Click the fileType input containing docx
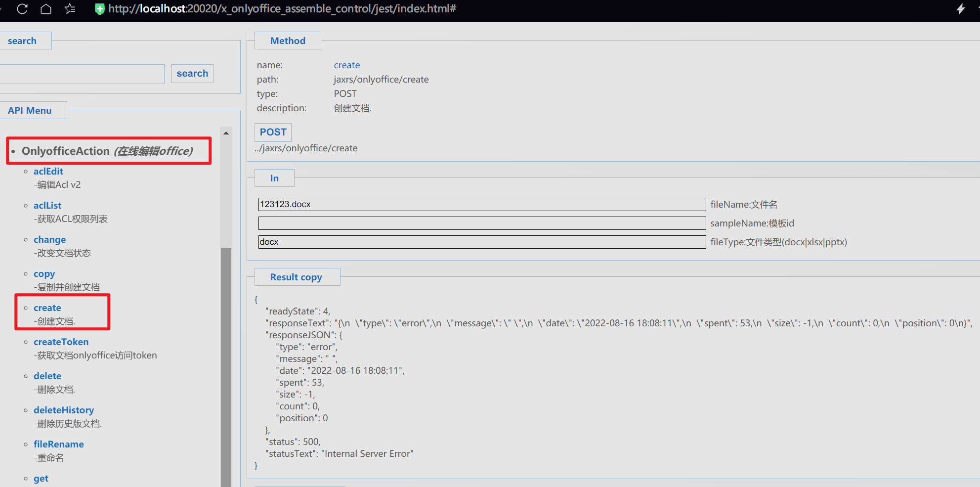This screenshot has width=980, height=487. coord(481,242)
